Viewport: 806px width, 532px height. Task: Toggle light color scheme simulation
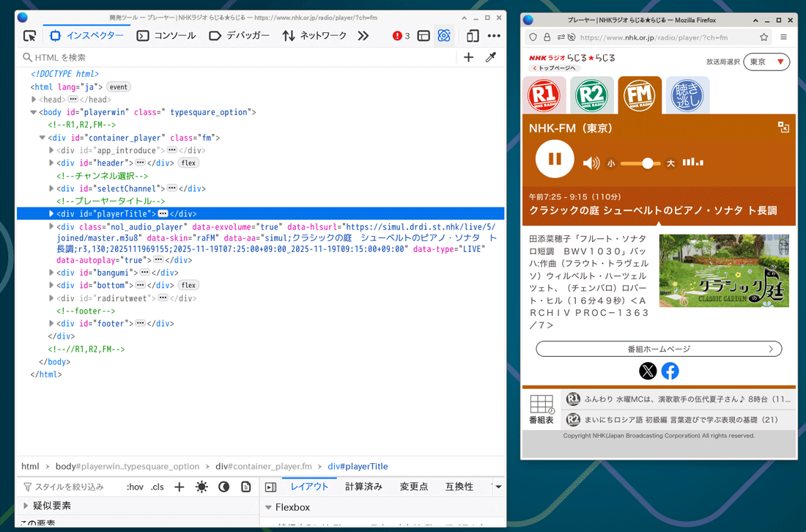point(202,487)
